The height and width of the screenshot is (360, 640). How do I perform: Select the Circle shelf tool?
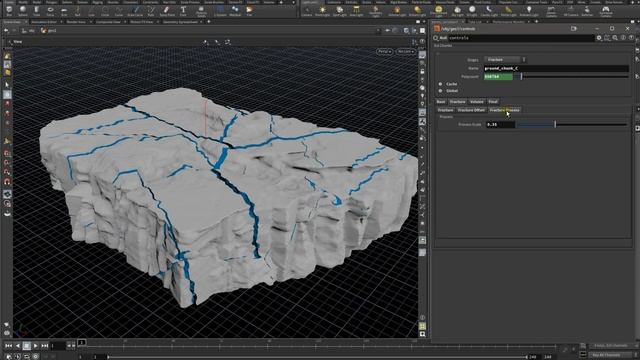click(x=105, y=11)
